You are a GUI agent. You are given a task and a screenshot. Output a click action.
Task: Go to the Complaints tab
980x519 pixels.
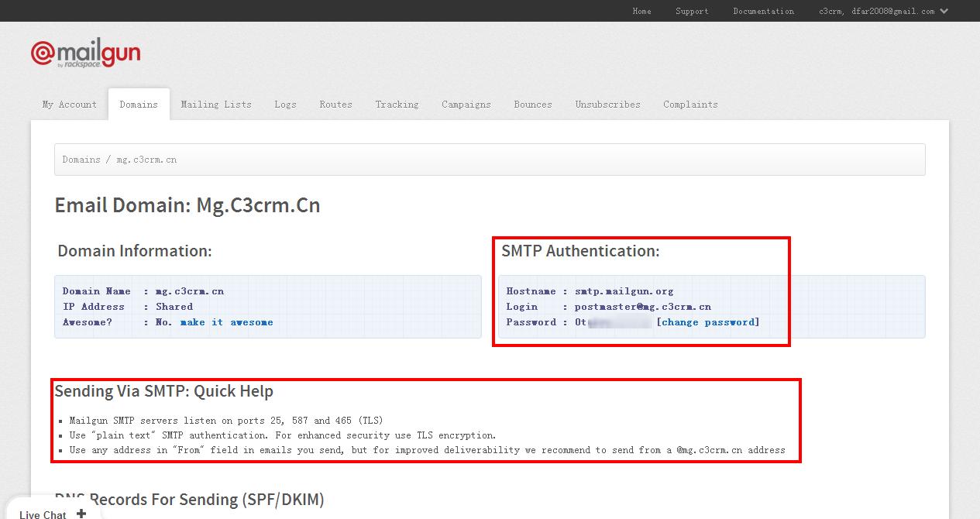tap(690, 105)
